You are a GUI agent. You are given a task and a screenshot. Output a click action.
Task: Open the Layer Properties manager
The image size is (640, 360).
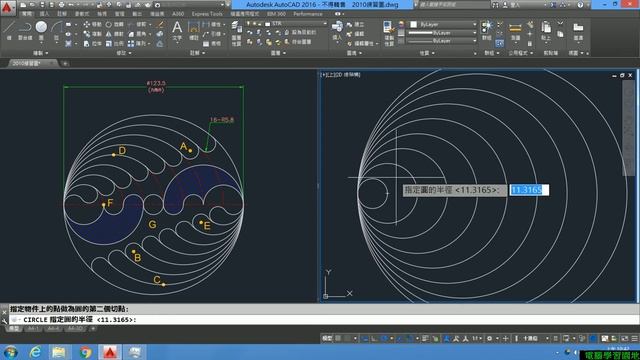coord(236,33)
